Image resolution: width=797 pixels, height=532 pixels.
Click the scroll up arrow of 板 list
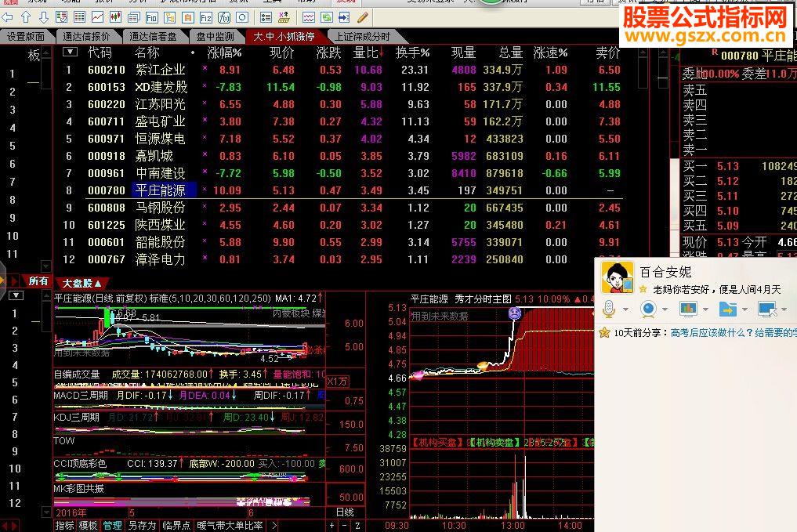click(x=45, y=52)
